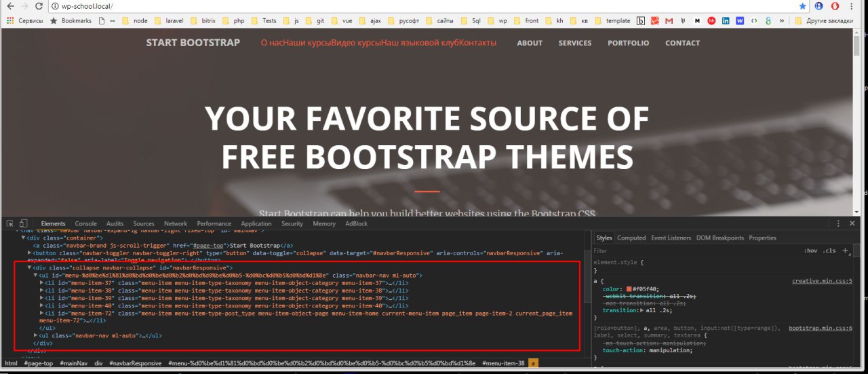Open Другие закладки bookmarks folder

(x=825, y=21)
